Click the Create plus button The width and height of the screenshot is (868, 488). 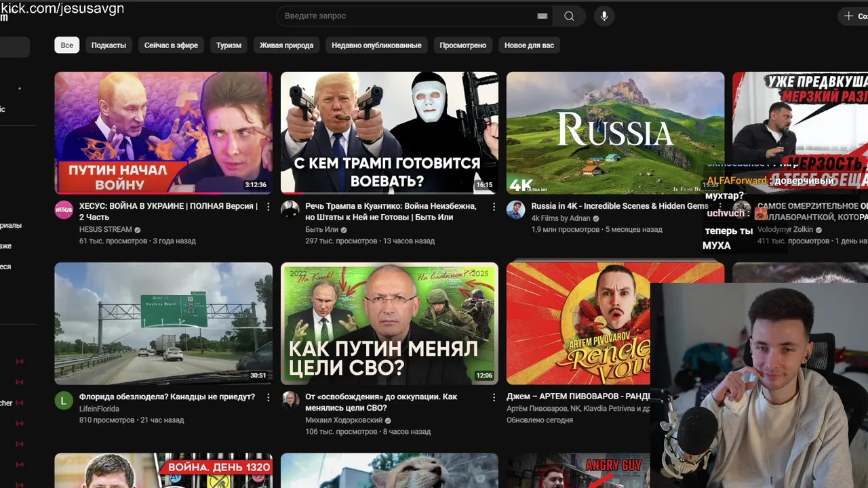pos(853,16)
